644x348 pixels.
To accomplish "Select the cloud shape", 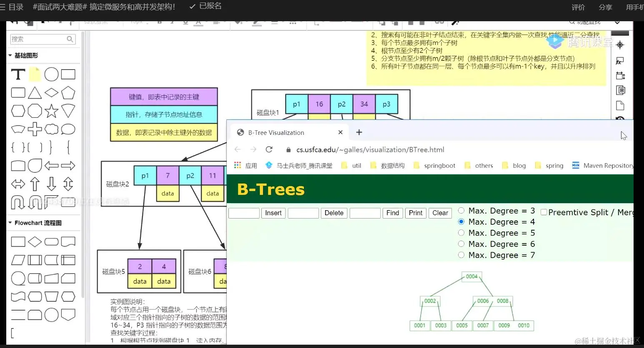I will [51, 129].
